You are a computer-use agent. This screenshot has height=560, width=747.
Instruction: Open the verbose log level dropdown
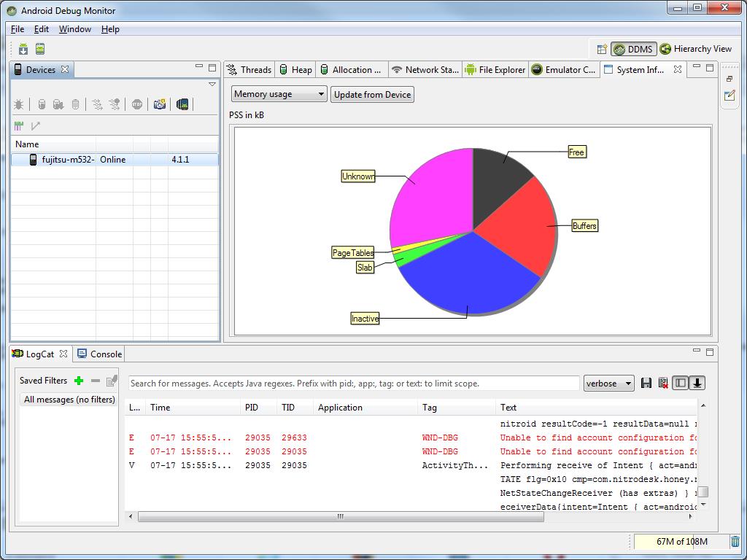[609, 384]
